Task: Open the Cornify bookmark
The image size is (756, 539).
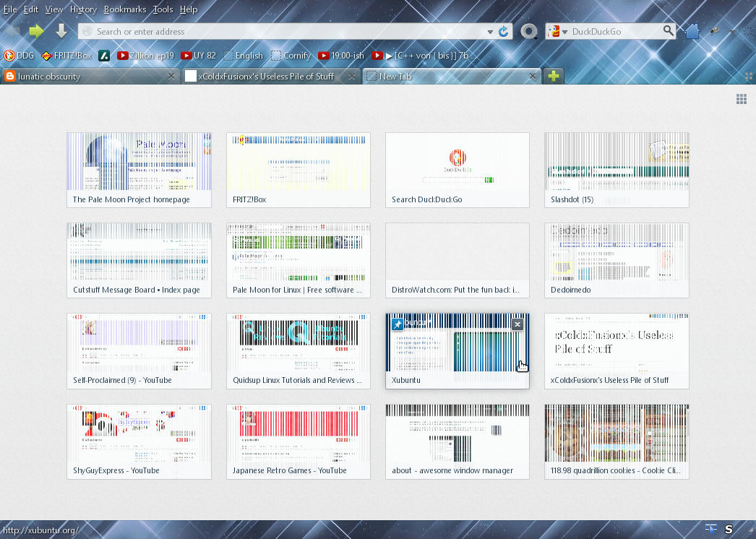Action: (291, 56)
